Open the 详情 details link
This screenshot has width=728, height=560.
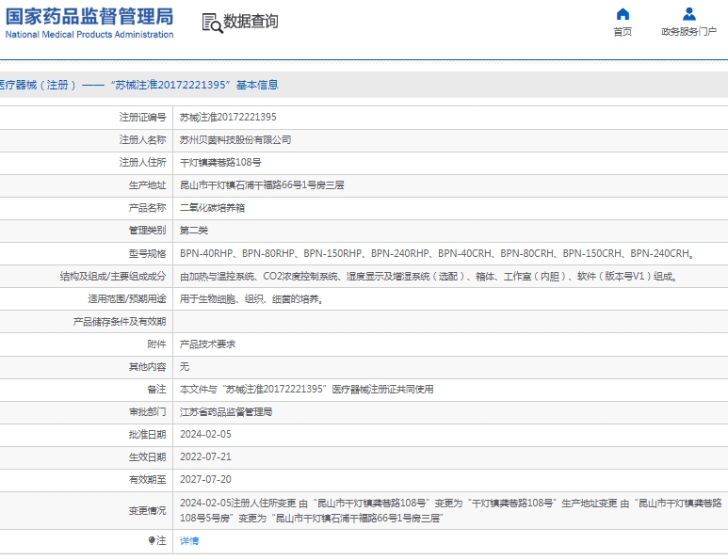(189, 540)
